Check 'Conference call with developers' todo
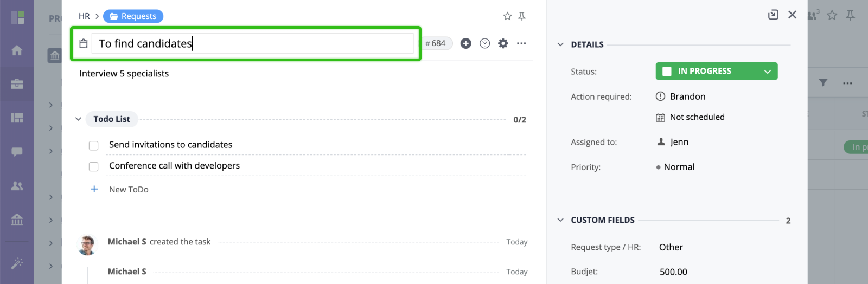The width and height of the screenshot is (868, 284). coord(94,166)
